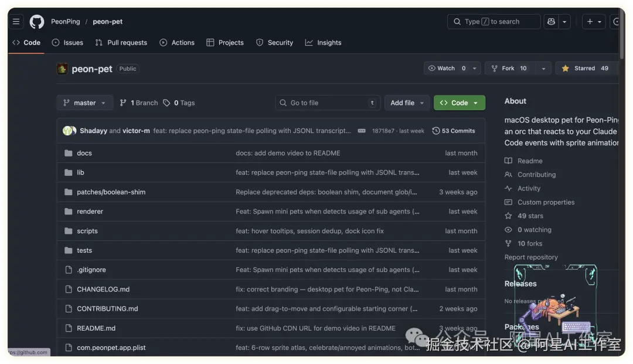Expand commit message ellipsis button

click(x=362, y=131)
